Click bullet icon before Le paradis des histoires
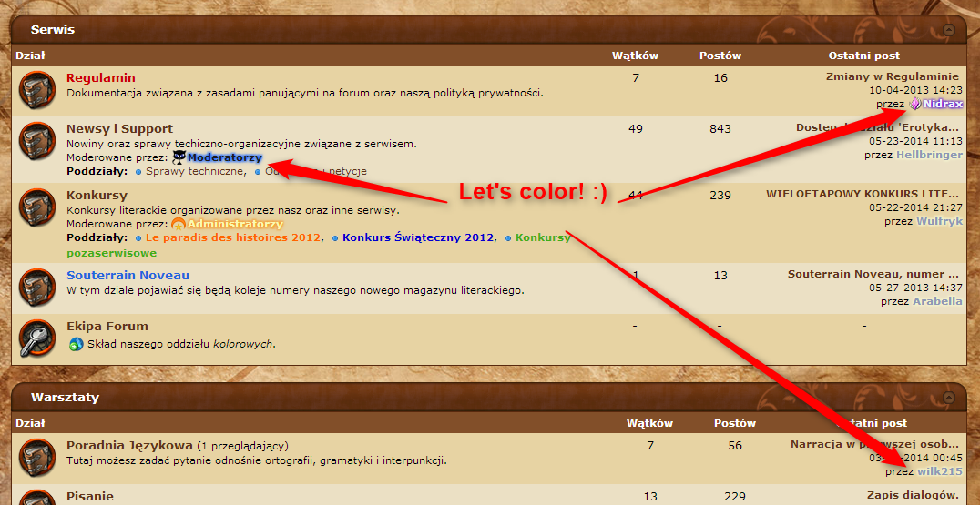 click(138, 238)
